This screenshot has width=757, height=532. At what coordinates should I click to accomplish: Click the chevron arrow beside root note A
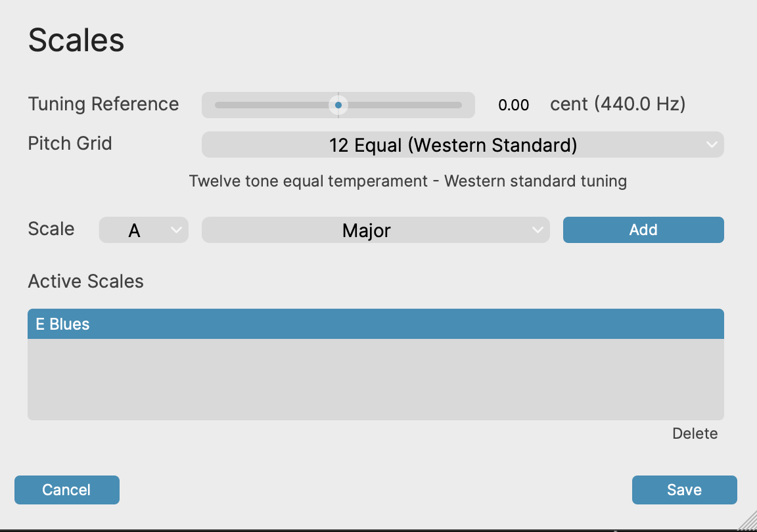coord(176,230)
